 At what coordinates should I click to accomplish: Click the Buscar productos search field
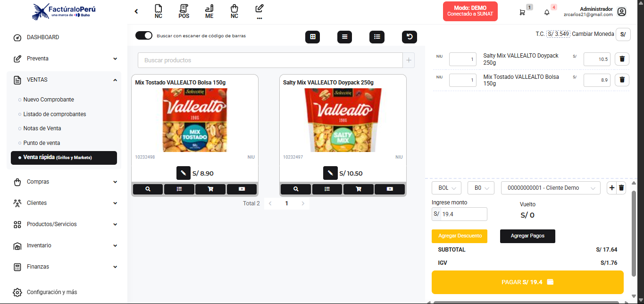pos(270,60)
